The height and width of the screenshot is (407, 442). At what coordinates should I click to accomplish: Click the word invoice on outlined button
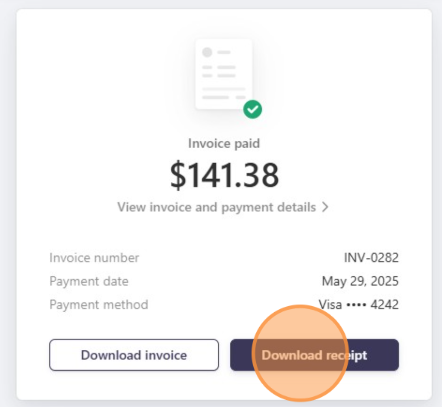point(166,355)
